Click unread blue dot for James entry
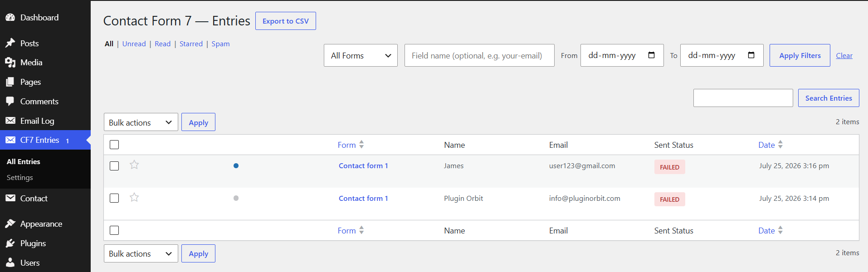The height and width of the screenshot is (272, 868). click(x=236, y=166)
